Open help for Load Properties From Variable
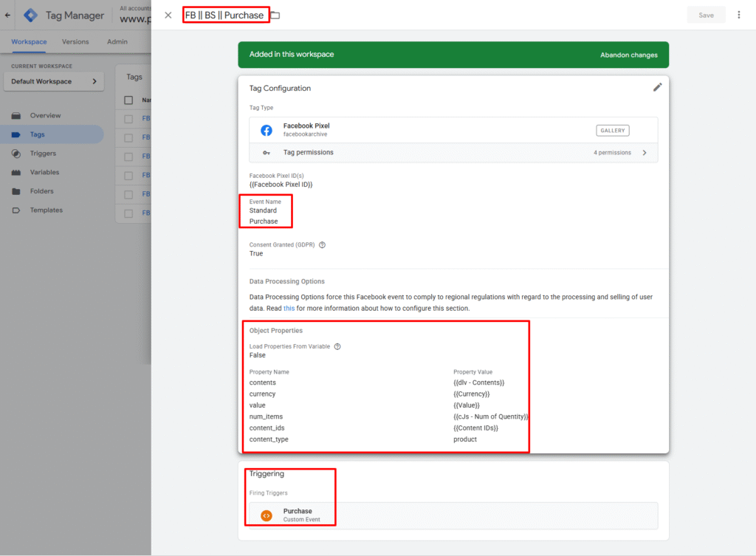 (337, 346)
